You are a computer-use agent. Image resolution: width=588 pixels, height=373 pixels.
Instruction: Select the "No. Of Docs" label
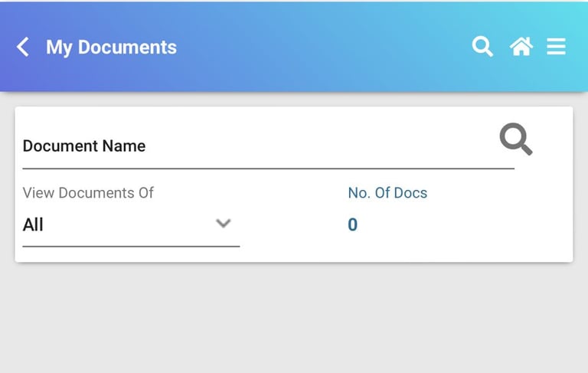[x=387, y=193]
